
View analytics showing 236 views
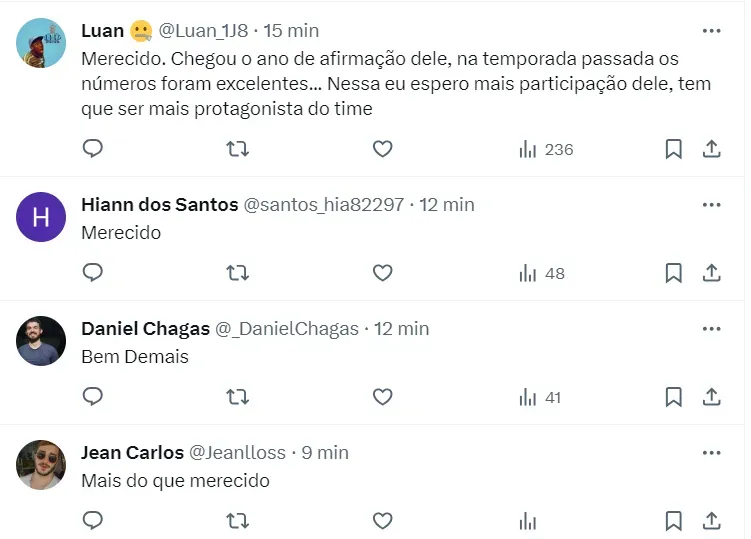546,149
